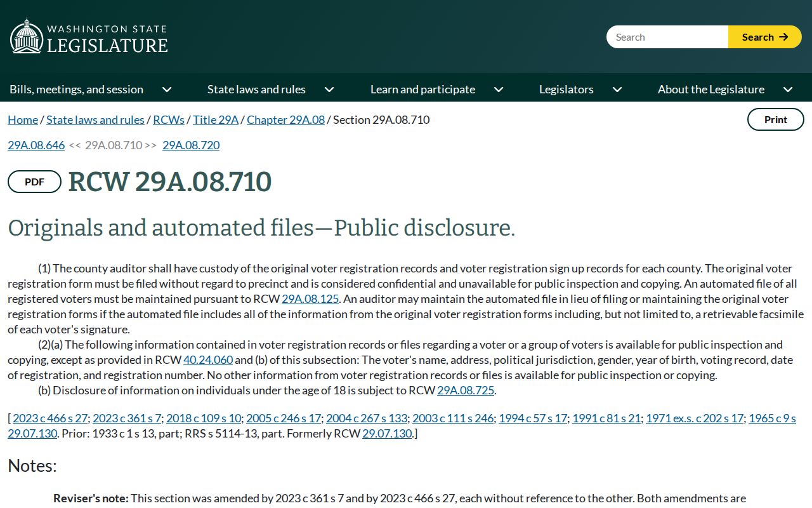Click the Print button
812x508 pixels.
776,119
